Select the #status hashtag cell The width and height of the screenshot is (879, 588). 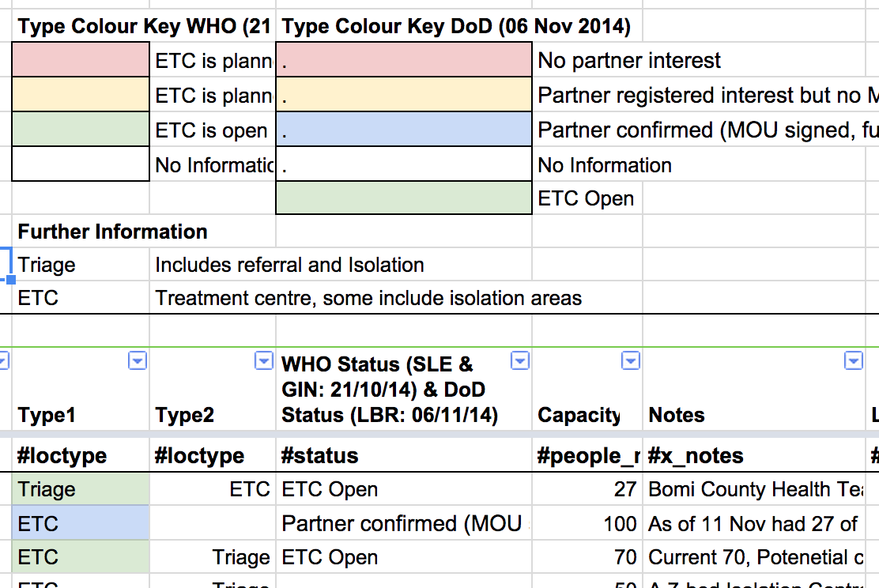(404, 455)
